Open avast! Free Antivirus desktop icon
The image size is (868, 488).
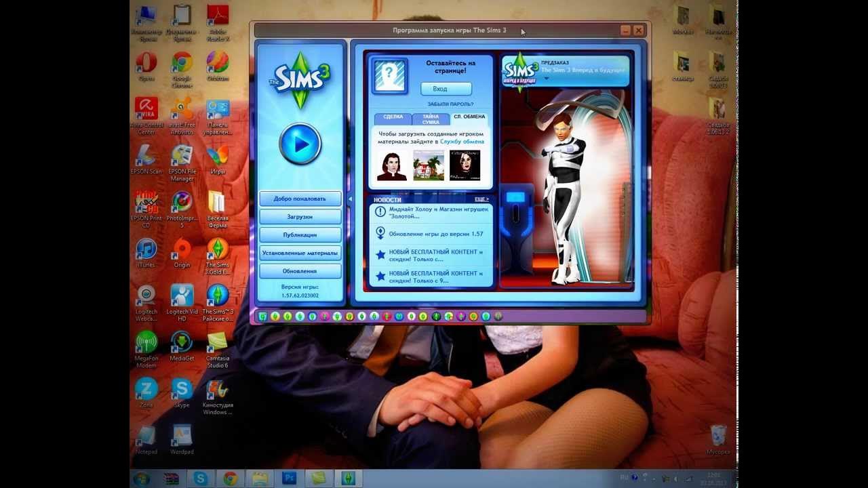182,116
